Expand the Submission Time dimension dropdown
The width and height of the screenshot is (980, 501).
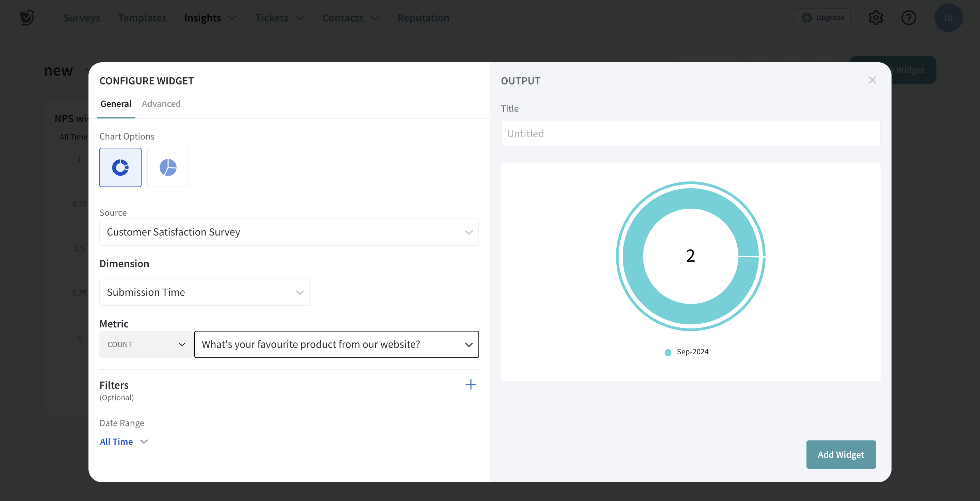point(204,292)
